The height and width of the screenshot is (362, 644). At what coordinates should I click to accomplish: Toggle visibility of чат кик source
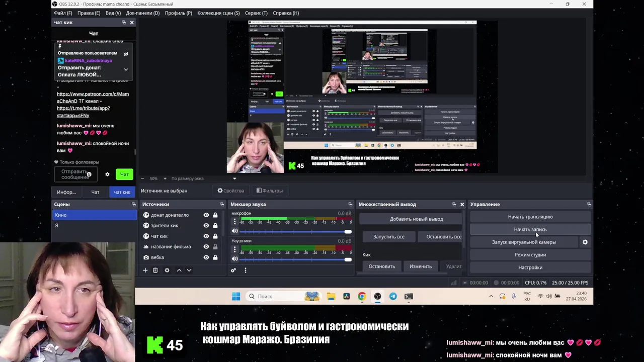pos(206,236)
